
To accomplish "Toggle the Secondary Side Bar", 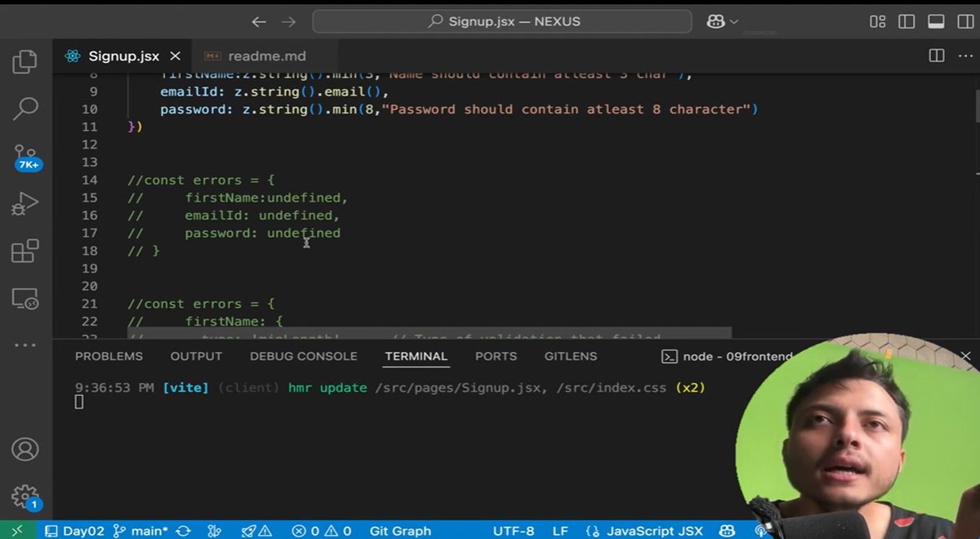I will click(964, 21).
